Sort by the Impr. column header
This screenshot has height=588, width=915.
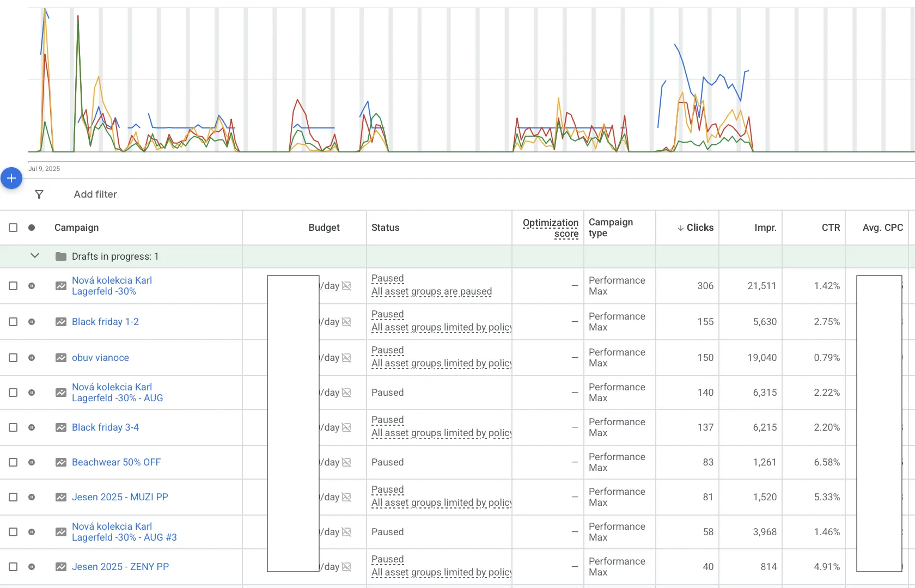766,228
